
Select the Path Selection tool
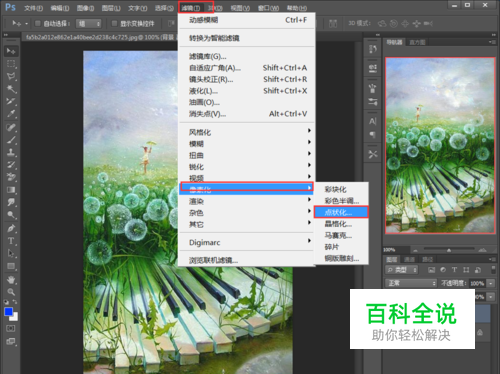[x=11, y=253]
